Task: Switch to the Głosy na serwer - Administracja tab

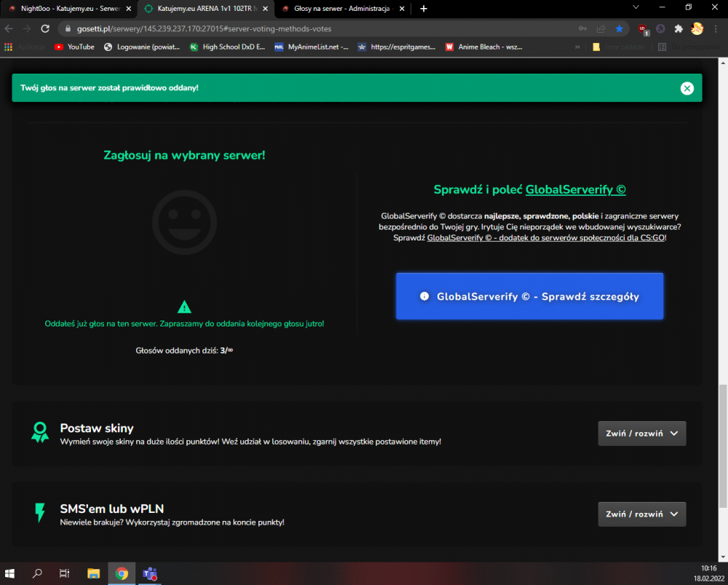Action: pos(343,8)
